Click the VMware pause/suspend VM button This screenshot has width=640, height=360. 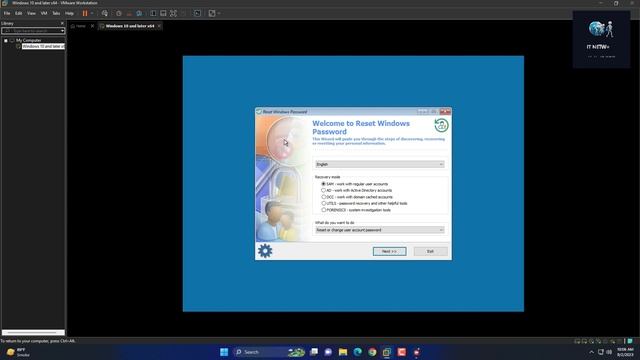pyautogui.click(x=85, y=13)
